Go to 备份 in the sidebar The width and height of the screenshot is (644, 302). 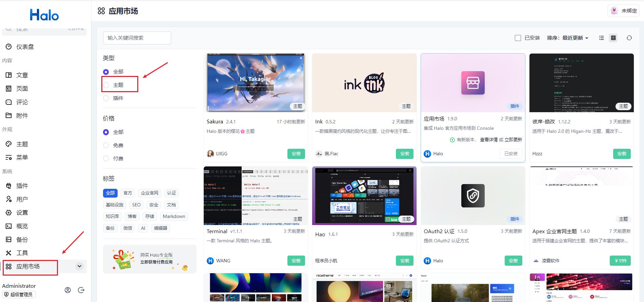(22, 240)
